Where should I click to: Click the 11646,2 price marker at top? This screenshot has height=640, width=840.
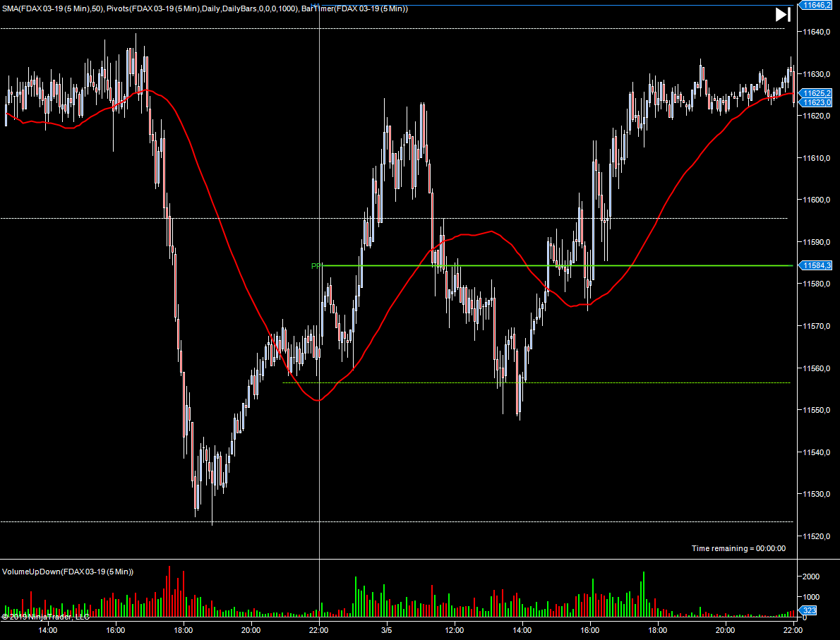[817, 4]
